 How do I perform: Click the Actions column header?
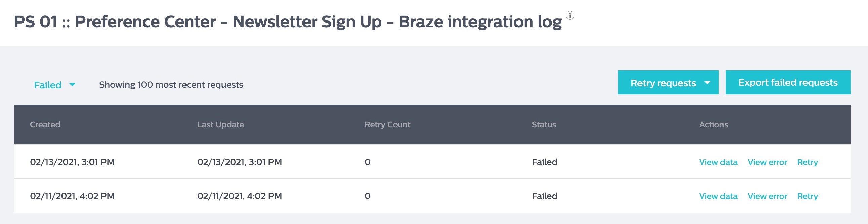click(x=713, y=125)
